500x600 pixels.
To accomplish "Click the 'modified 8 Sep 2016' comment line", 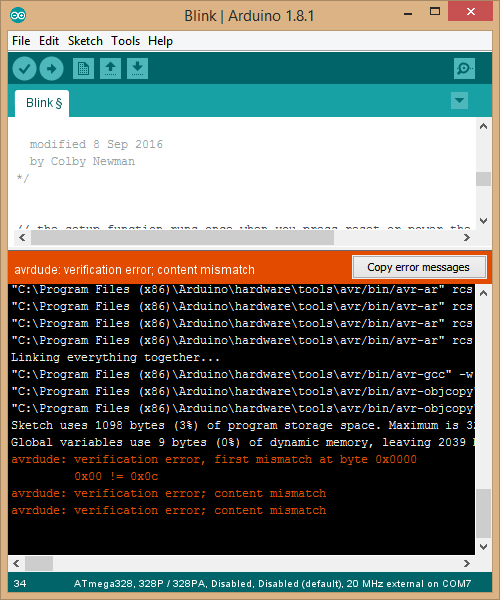I will coord(96,144).
